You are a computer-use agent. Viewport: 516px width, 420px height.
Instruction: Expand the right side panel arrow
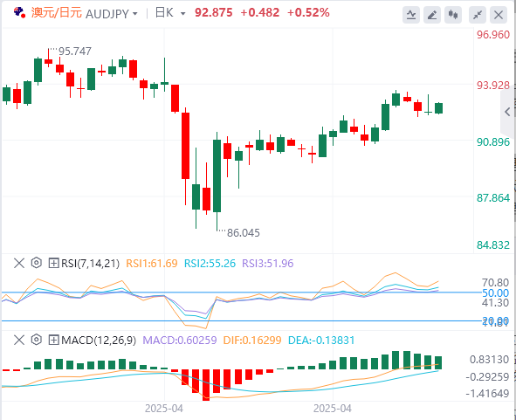coord(507,112)
